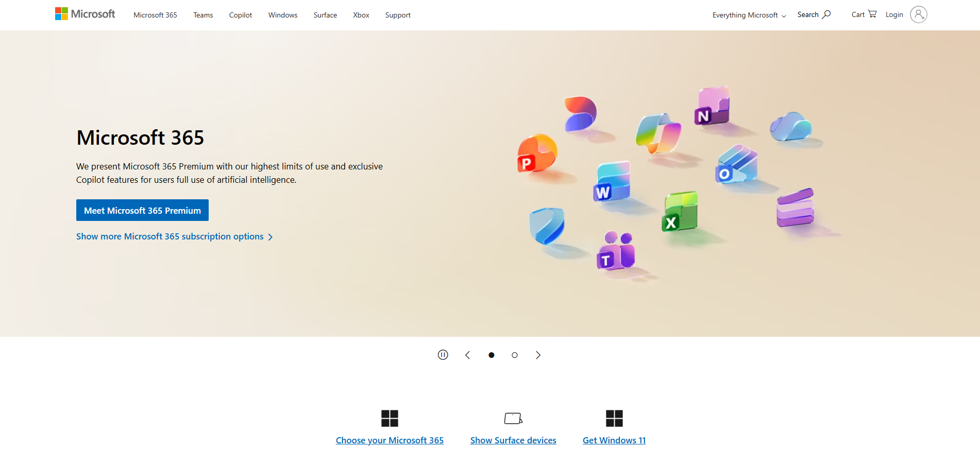This screenshot has height=464, width=980.
Task: Pause the rotating hero carousel
Action: click(443, 355)
